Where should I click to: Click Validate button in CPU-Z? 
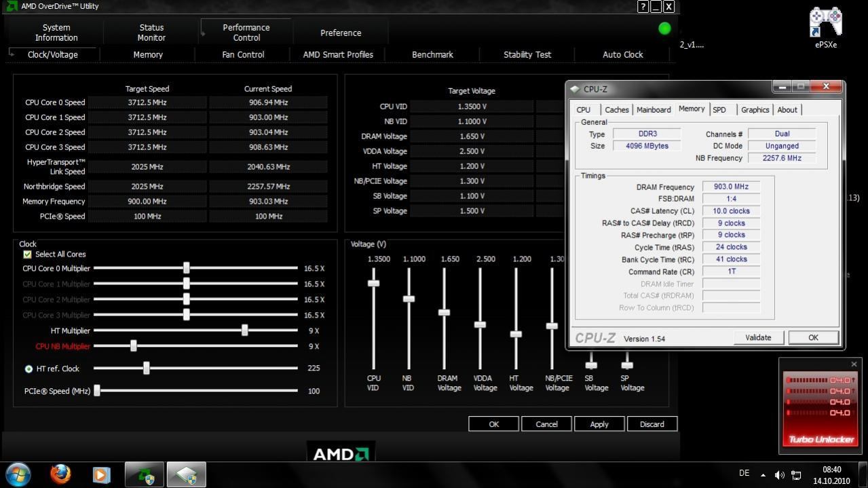758,337
